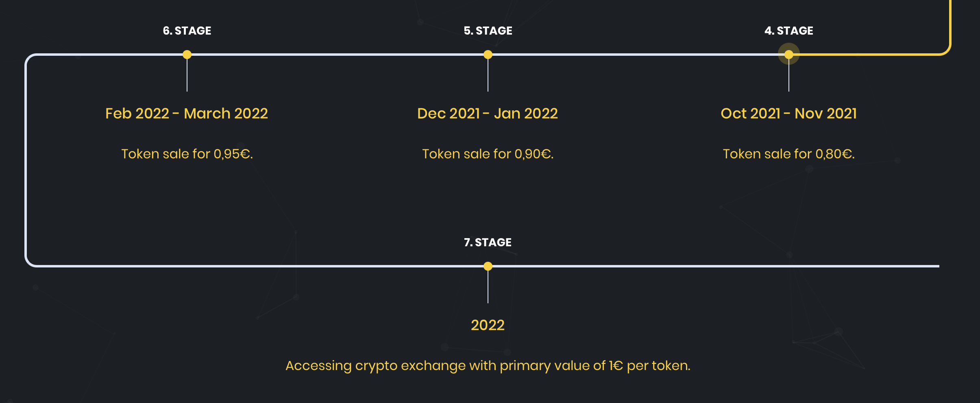980x403 pixels.
Task: Select the highlighted stage 4 marker dot
Action: pyautogui.click(x=789, y=55)
